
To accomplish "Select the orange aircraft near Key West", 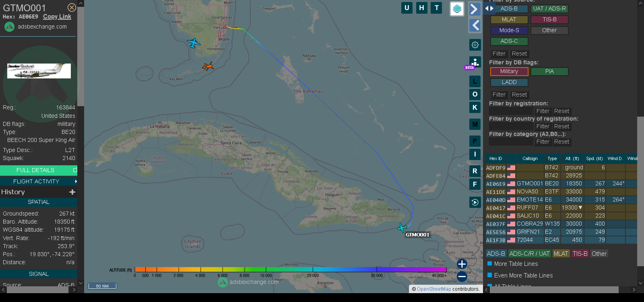I will tap(208, 66).
